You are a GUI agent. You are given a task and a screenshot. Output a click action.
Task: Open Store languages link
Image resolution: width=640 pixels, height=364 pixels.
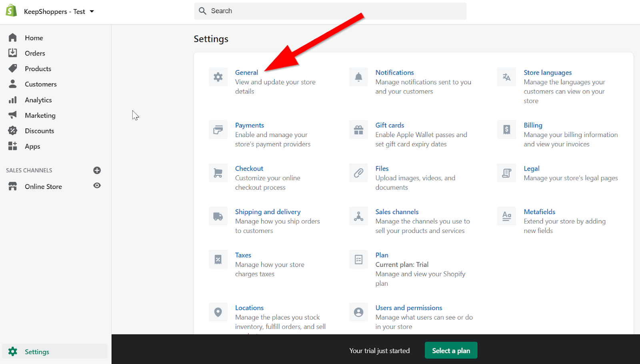[x=548, y=72]
